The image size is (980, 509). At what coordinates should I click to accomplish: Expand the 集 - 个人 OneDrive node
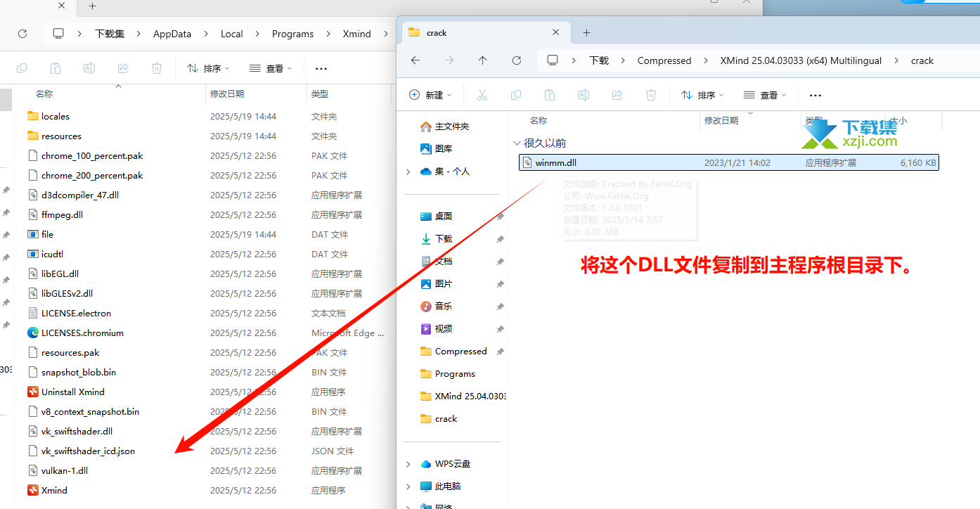click(408, 172)
